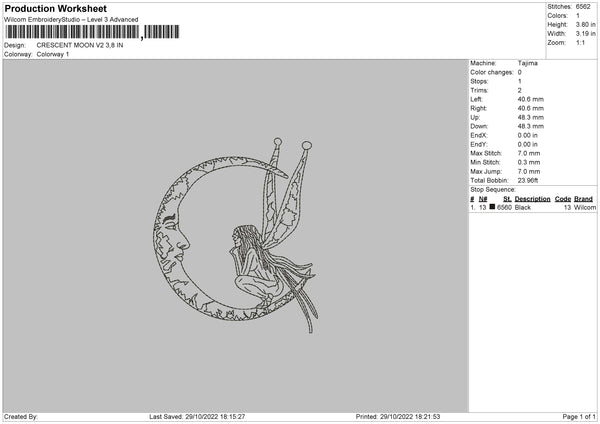Click the Stitches value 6562
600x424 pixels.
tap(583, 7)
